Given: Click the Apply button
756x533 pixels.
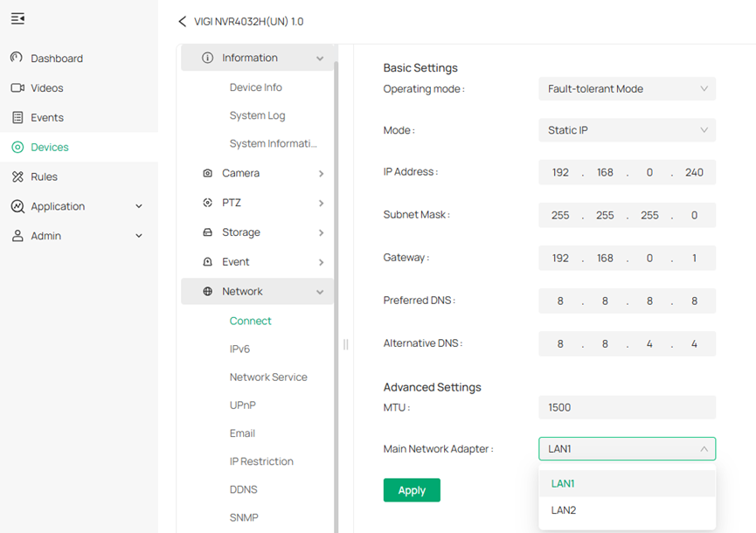Looking at the screenshot, I should (411, 490).
